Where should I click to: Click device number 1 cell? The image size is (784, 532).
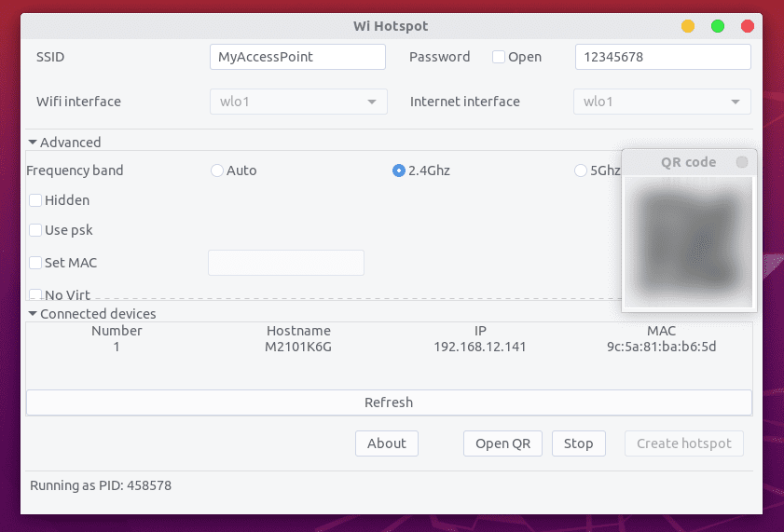pyautogui.click(x=117, y=347)
